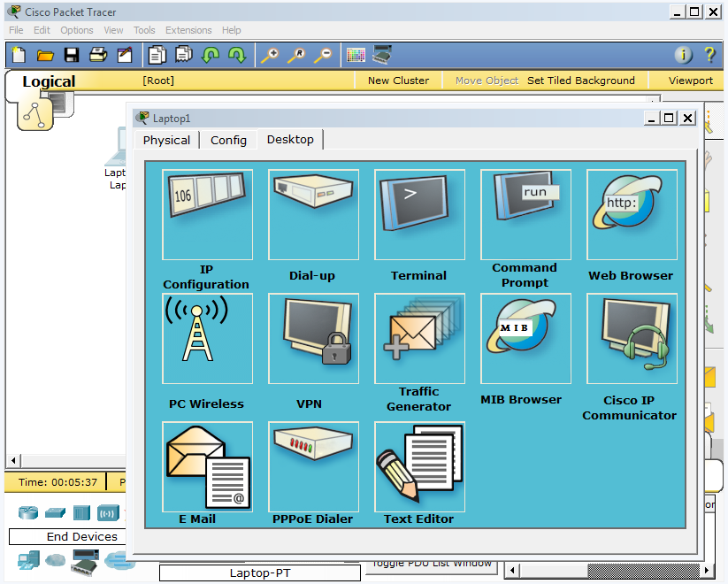Click the Time: 00:05:37 status text
The width and height of the screenshot is (728, 584).
(58, 482)
